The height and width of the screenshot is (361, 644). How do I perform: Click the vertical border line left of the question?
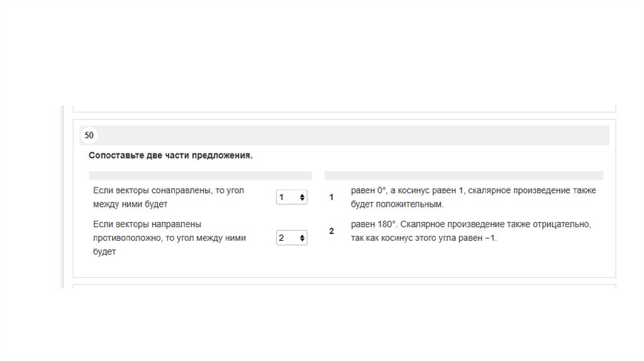pyautogui.click(x=64, y=195)
